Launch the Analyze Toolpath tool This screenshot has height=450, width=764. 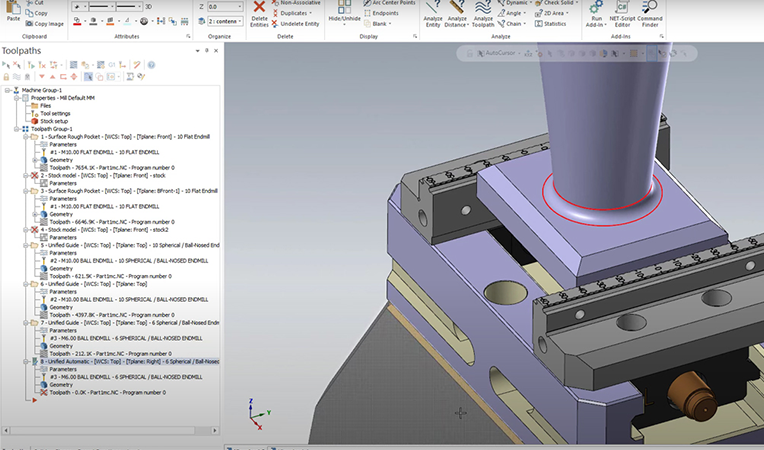tap(483, 8)
